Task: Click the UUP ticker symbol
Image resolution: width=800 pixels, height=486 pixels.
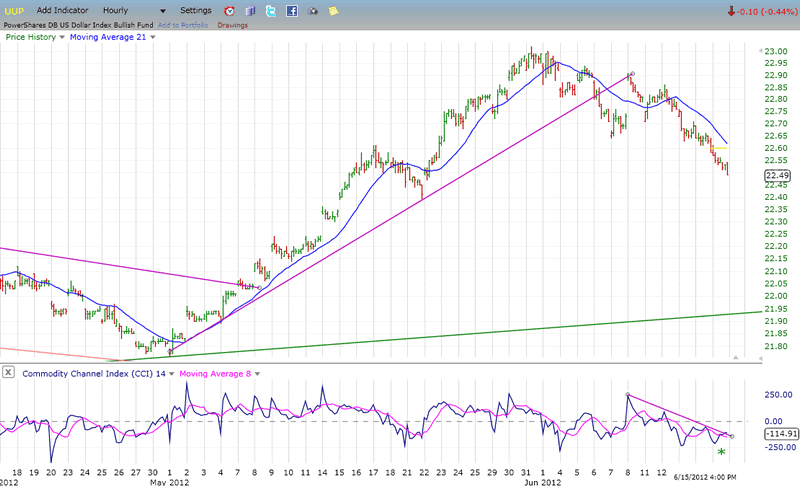Action: (x=16, y=10)
